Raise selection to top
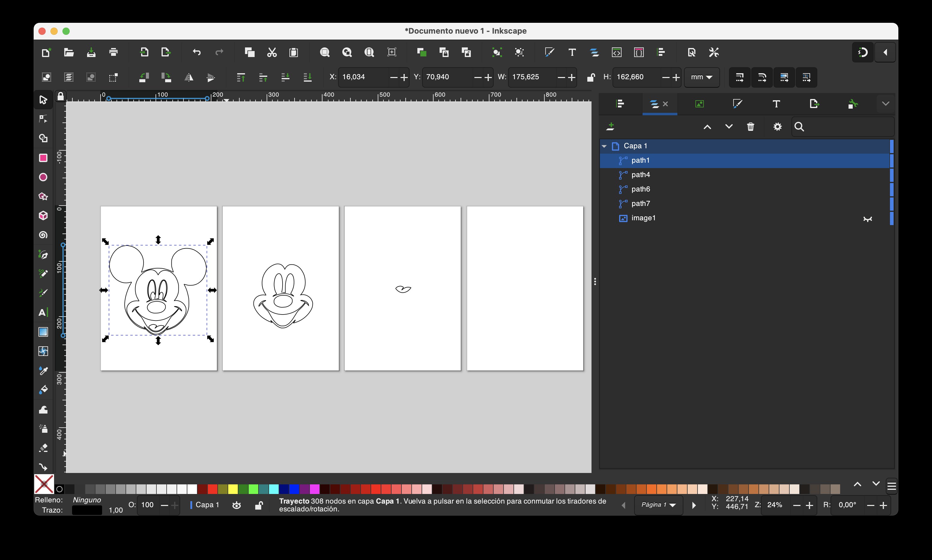This screenshot has width=932, height=560. 241,77
